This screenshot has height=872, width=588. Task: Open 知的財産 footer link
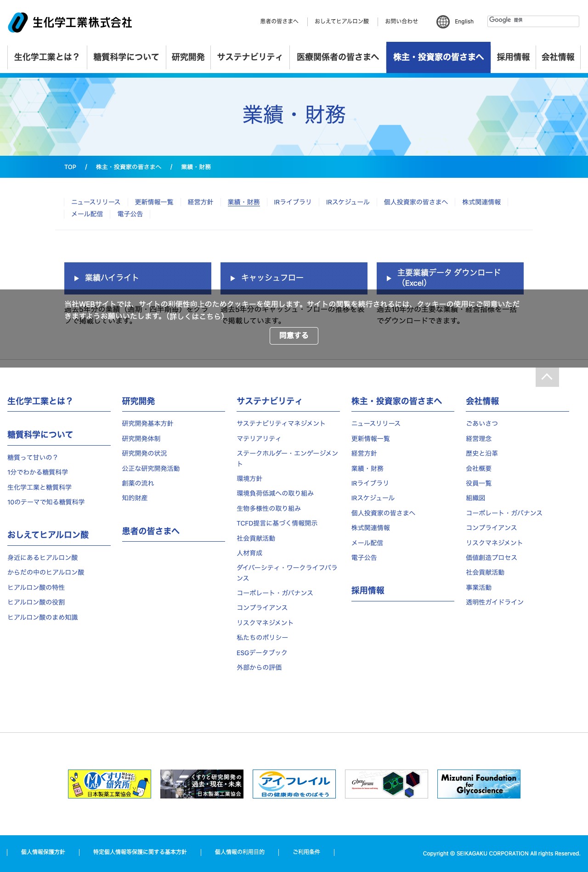coord(135,498)
